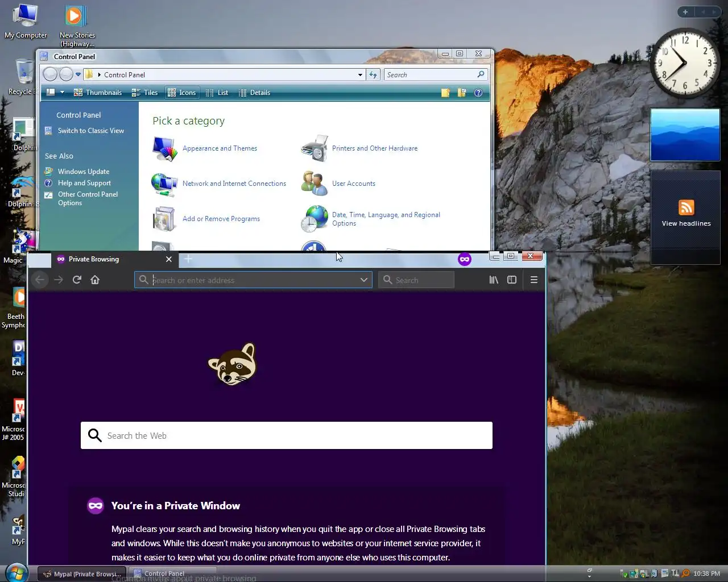Click the analog clock gadget

tap(685, 63)
